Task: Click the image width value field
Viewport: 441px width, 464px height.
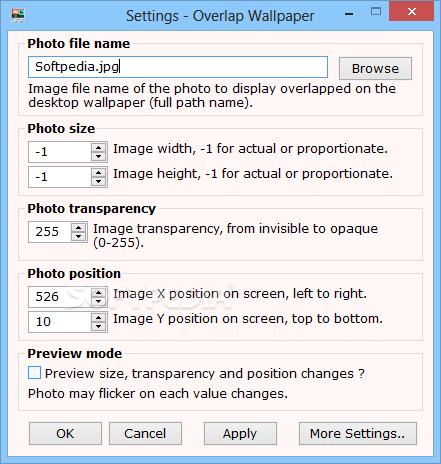Action: click(60, 152)
